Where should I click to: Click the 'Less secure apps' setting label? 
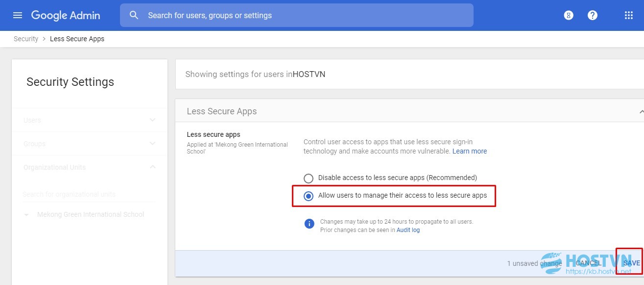click(214, 134)
